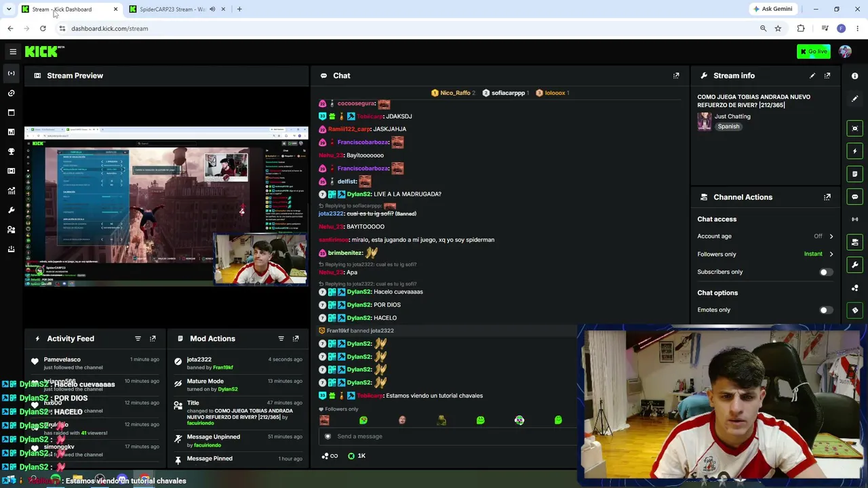This screenshot has width=868, height=488.
Task: Click the window panel icon in left sidebar
Action: pos(11,113)
